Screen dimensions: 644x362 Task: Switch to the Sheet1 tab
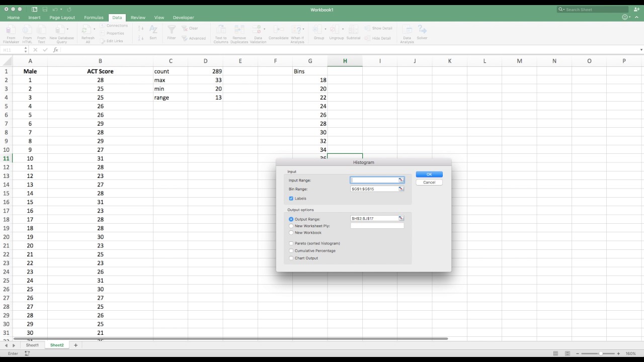click(32, 345)
